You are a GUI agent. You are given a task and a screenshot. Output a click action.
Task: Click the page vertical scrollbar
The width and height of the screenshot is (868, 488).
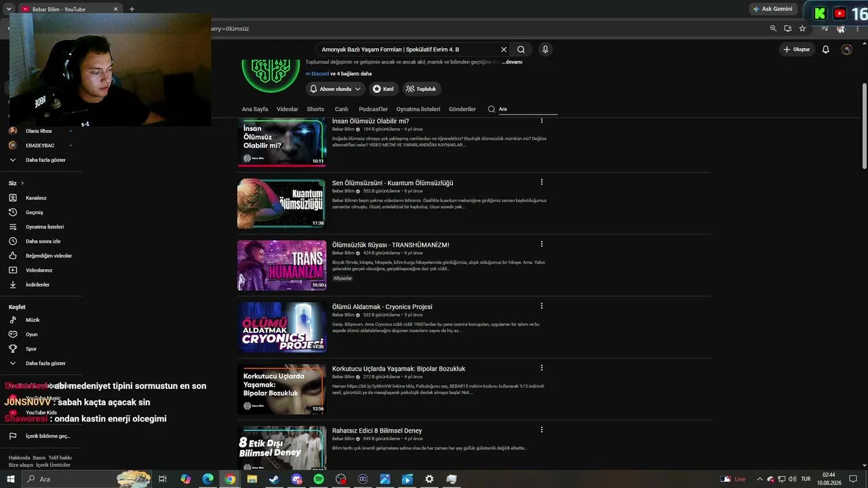pos(864,127)
